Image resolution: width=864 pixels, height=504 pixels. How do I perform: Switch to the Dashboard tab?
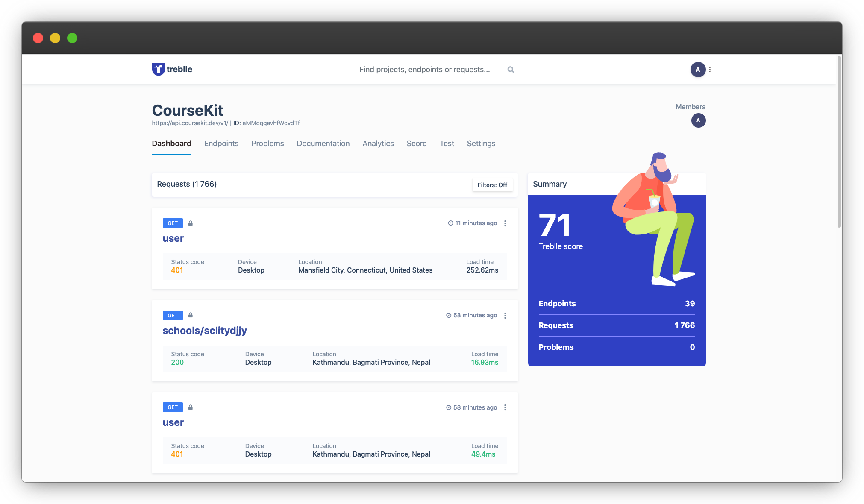pos(171,144)
